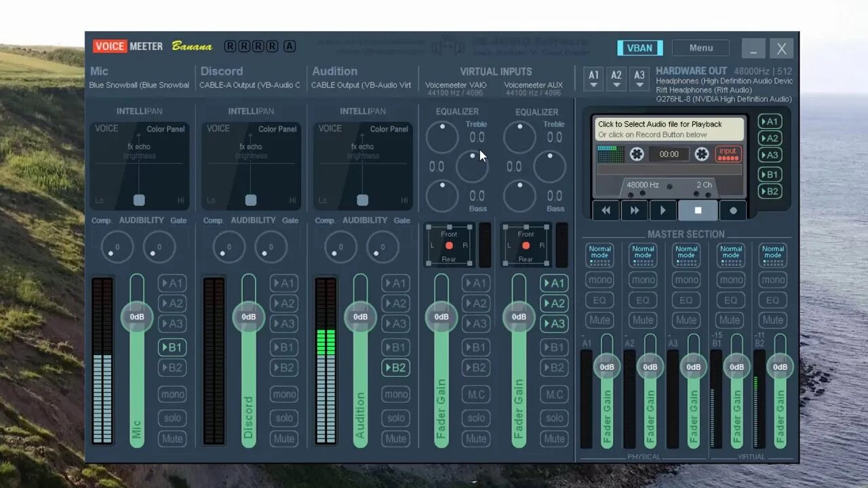Click the red input indicator on the cassette
868x488 pixels.
728,154
